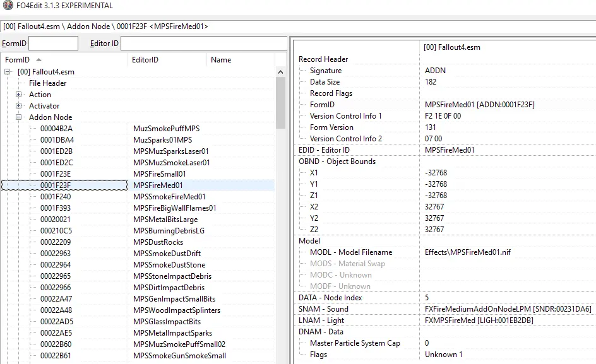Select Master Particle System Cap value 0
The image size is (596, 364).
(427, 343)
